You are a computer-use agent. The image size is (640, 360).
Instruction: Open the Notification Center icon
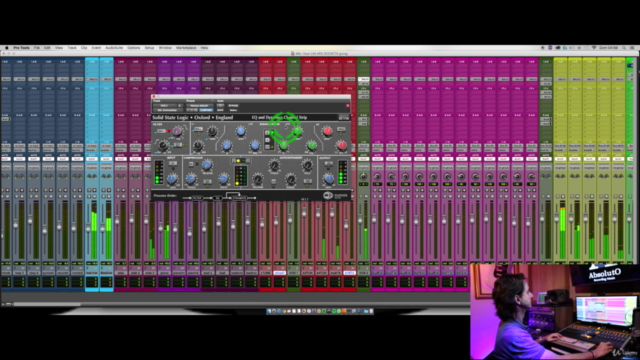tap(632, 48)
